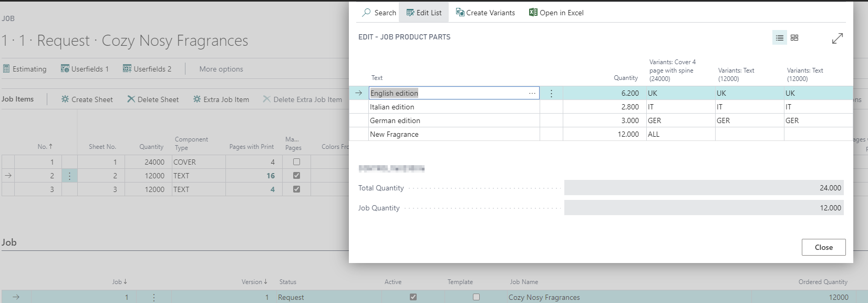This screenshot has width=868, height=303.
Task: Show More options
Action: [221, 69]
